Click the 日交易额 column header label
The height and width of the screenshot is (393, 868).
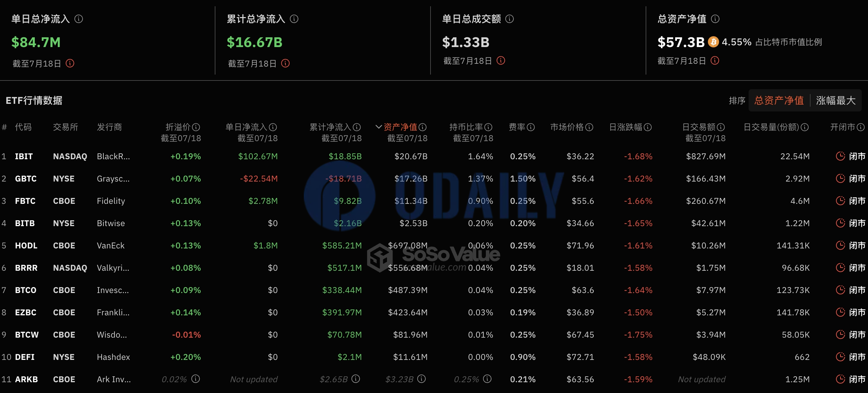coord(699,127)
